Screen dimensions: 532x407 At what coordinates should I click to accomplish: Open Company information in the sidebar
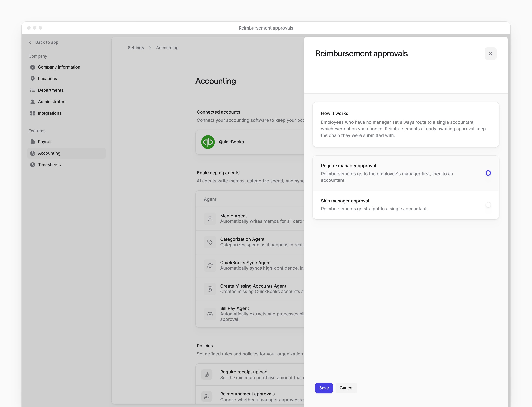(x=66, y=67)
